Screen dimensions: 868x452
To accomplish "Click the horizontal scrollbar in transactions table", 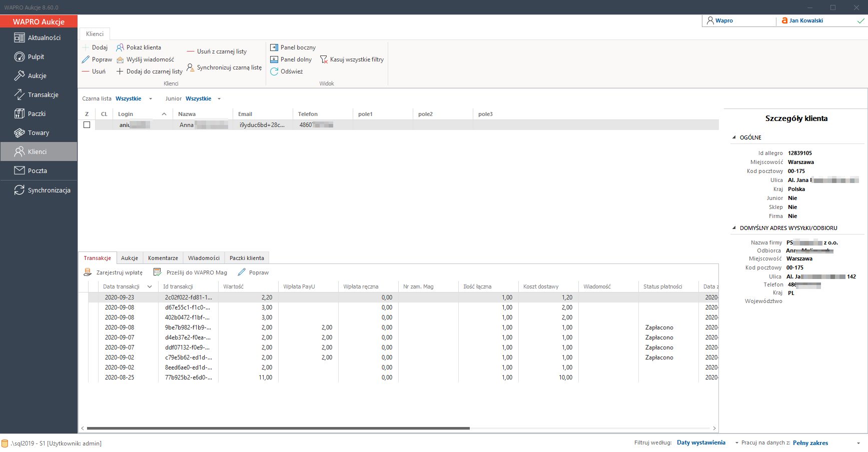I will [x=278, y=428].
